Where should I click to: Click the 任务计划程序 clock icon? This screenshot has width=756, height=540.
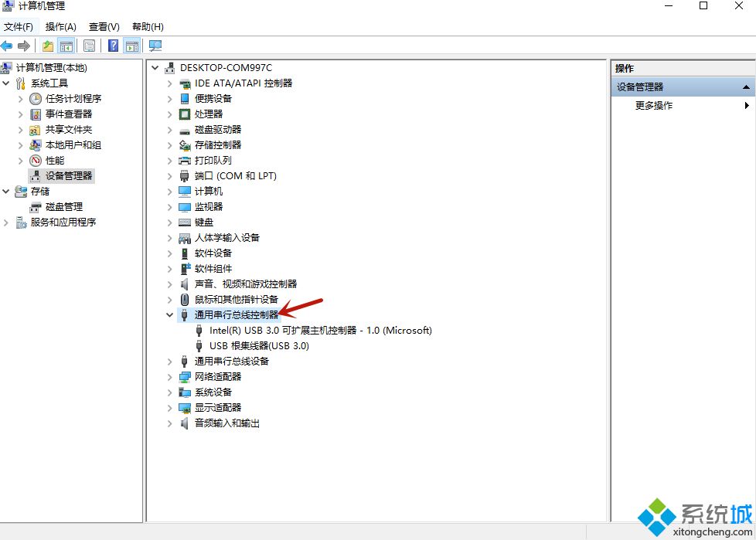pyautogui.click(x=36, y=98)
